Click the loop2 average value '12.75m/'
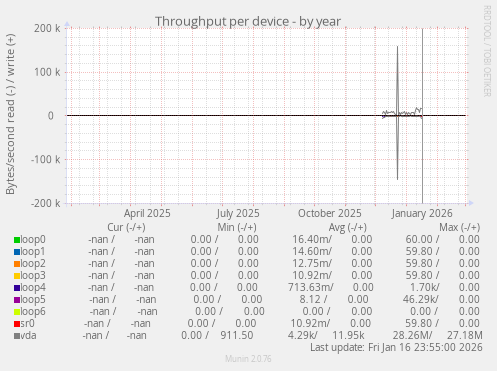The image size is (497, 371). (x=312, y=263)
